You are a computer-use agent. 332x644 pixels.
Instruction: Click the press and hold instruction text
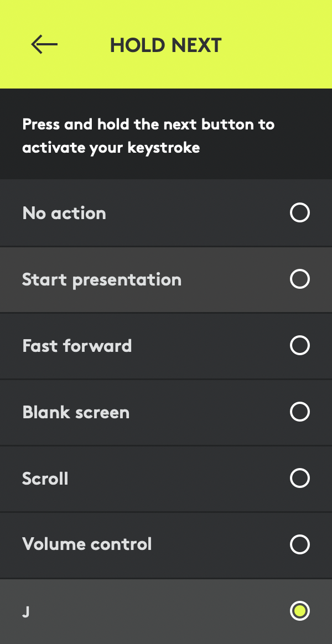[148, 136]
